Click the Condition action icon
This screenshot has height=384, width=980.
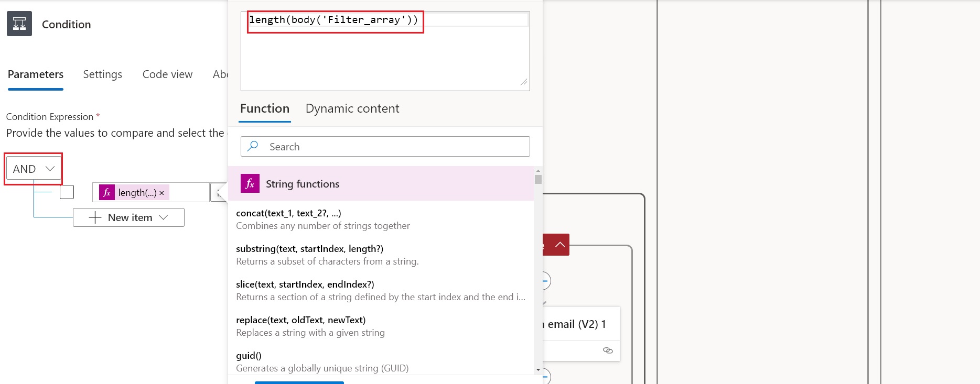[19, 24]
